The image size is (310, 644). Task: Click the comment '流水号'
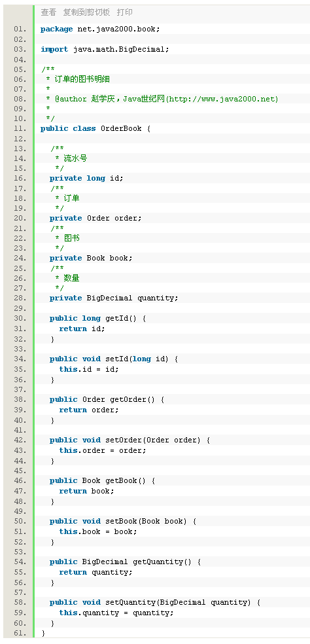tap(75, 158)
